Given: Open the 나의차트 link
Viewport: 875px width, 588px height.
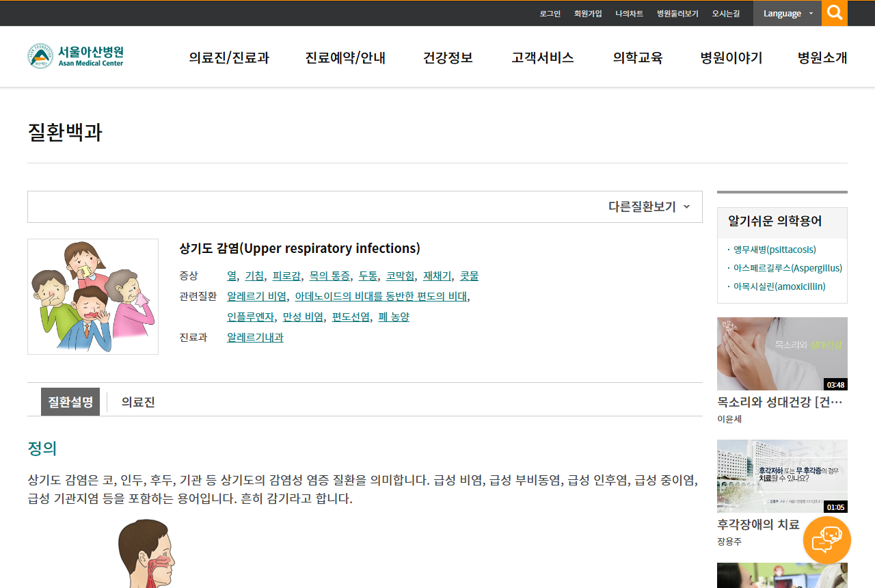Looking at the screenshot, I should coord(629,14).
